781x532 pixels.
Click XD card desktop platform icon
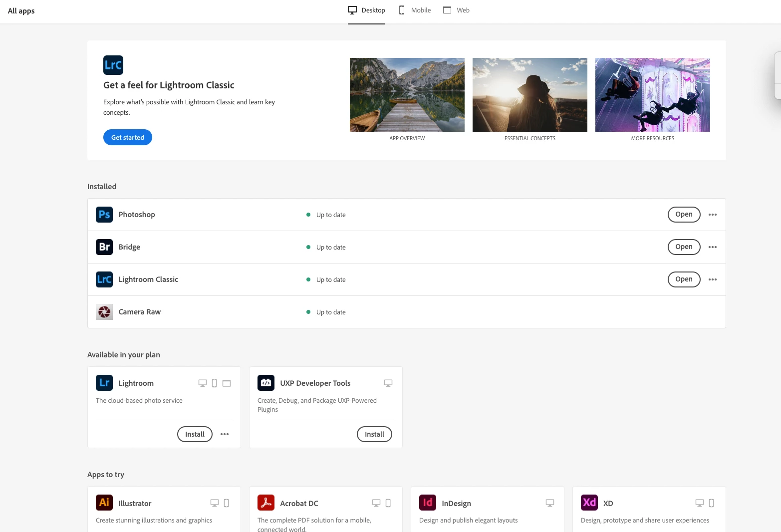[700, 503]
